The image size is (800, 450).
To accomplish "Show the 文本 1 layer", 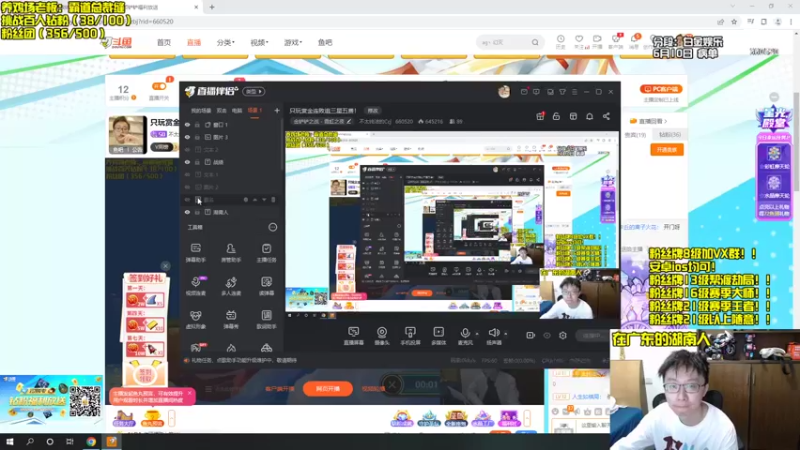I will point(187,174).
